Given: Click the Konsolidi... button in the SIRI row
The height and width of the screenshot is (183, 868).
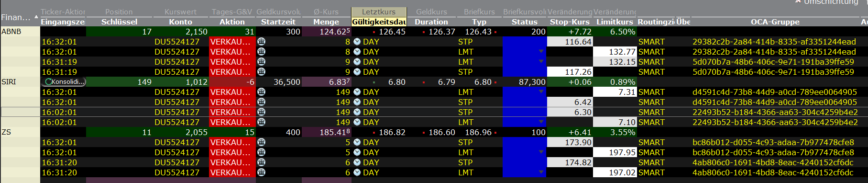Looking at the screenshot, I should point(63,82).
